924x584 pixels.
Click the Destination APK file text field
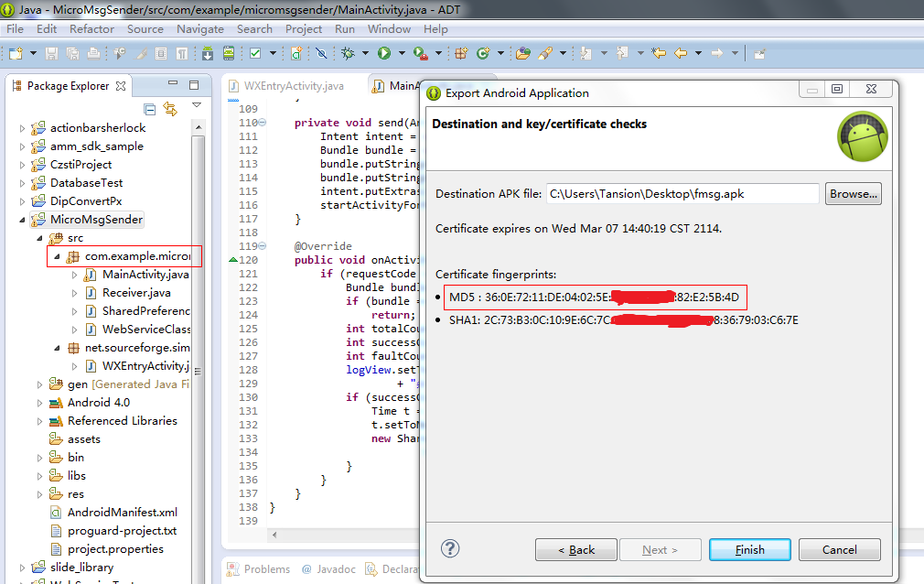pyautogui.click(x=682, y=193)
